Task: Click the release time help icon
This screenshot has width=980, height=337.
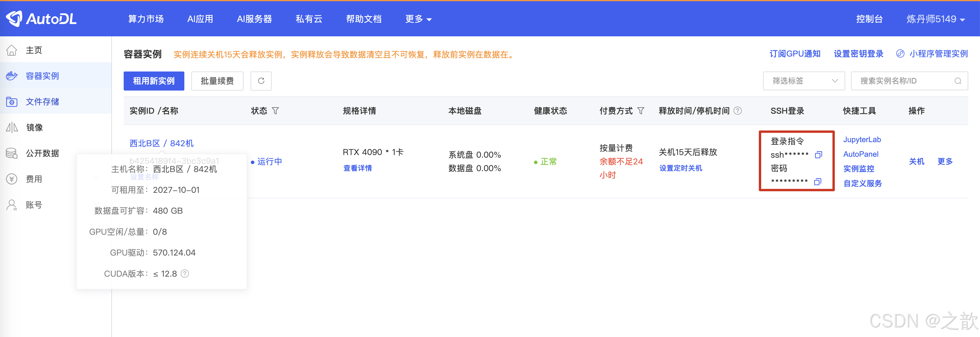Action: pyautogui.click(x=737, y=111)
